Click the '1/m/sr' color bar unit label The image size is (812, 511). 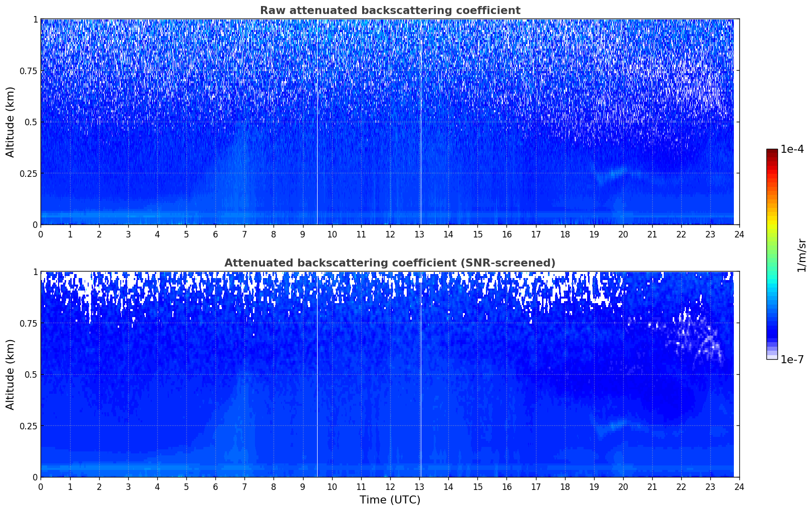point(802,254)
